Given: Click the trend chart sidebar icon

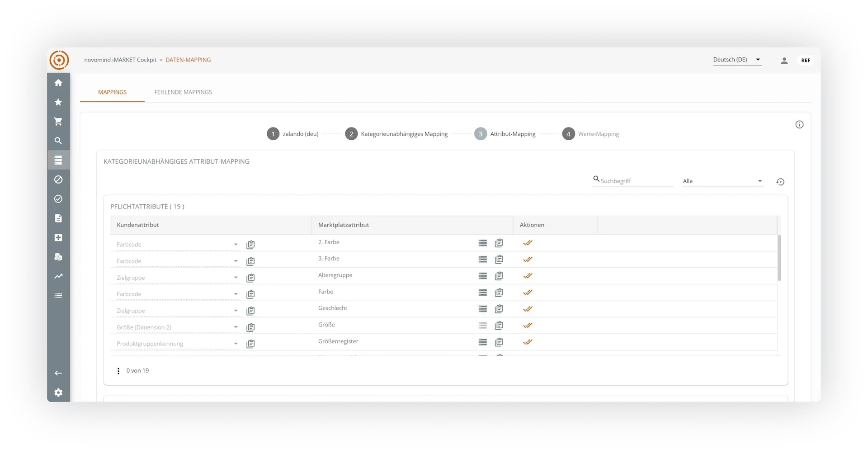Looking at the screenshot, I should (x=58, y=276).
